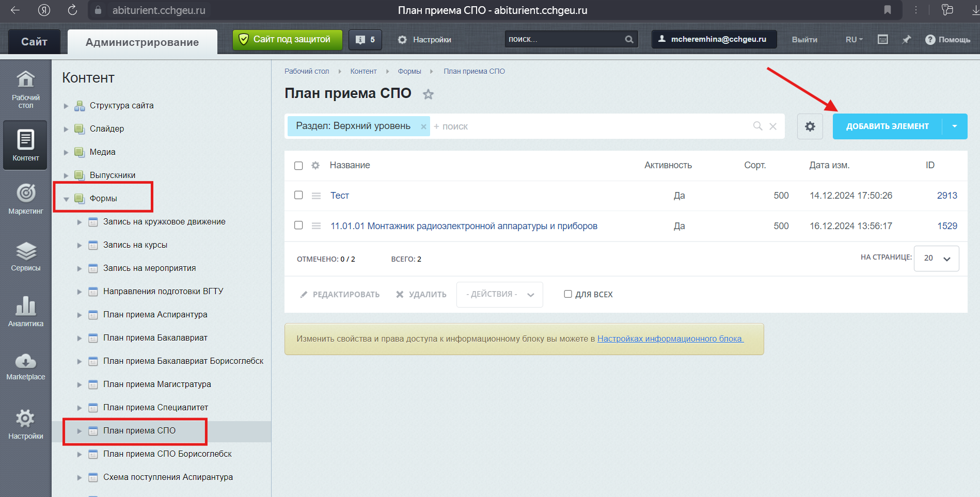Image resolution: width=980 pixels, height=497 pixels.
Task: Add page to favorites with star icon
Action: pos(428,94)
